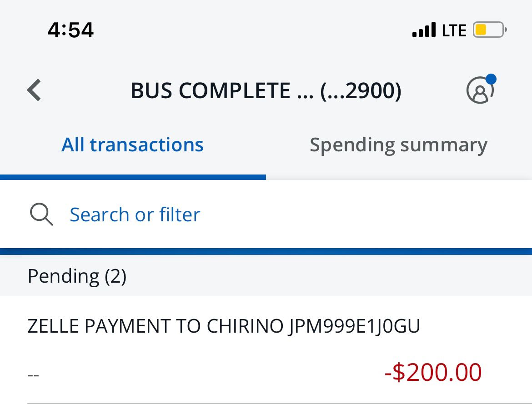Tap the 4:54 clock in status bar
Image resolution: width=532 pixels, height=404 pixels.
coord(70,30)
